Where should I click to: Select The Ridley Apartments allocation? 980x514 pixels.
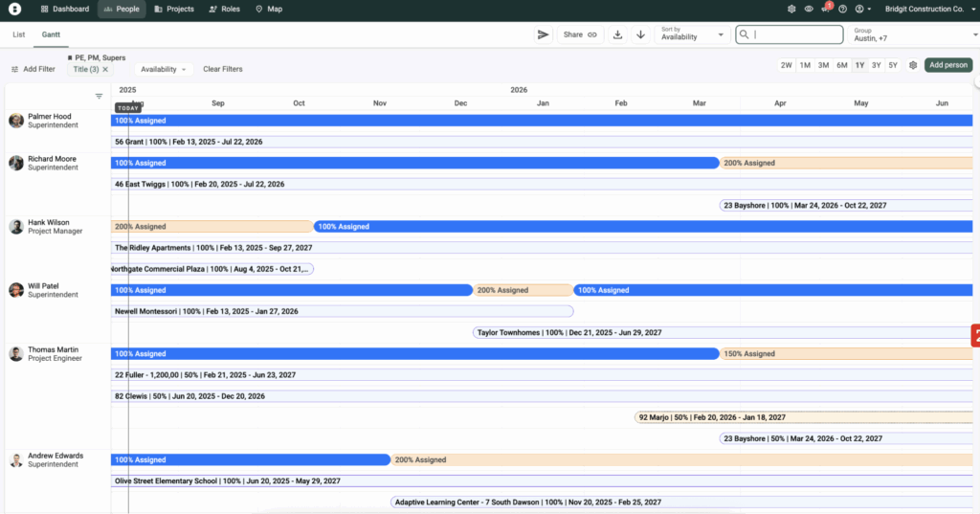point(542,248)
